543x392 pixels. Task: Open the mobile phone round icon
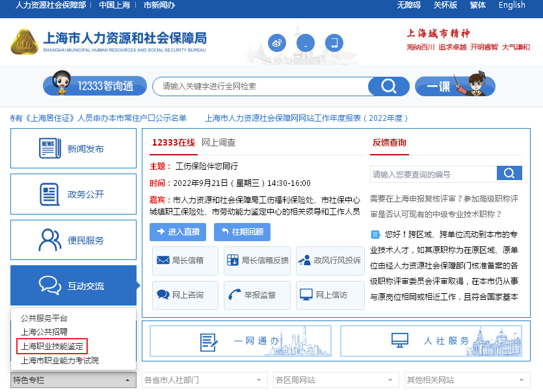click(334, 44)
